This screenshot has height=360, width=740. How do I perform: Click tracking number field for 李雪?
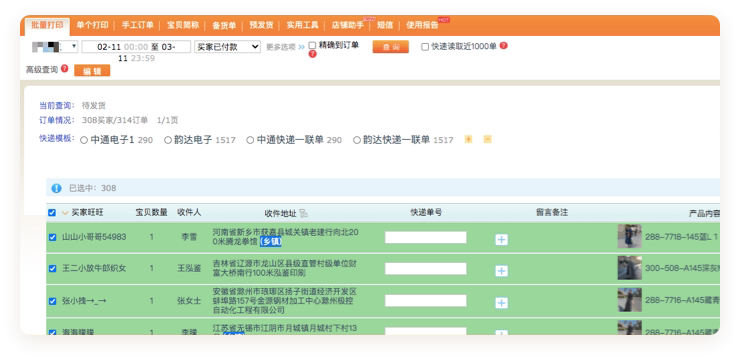pos(425,237)
